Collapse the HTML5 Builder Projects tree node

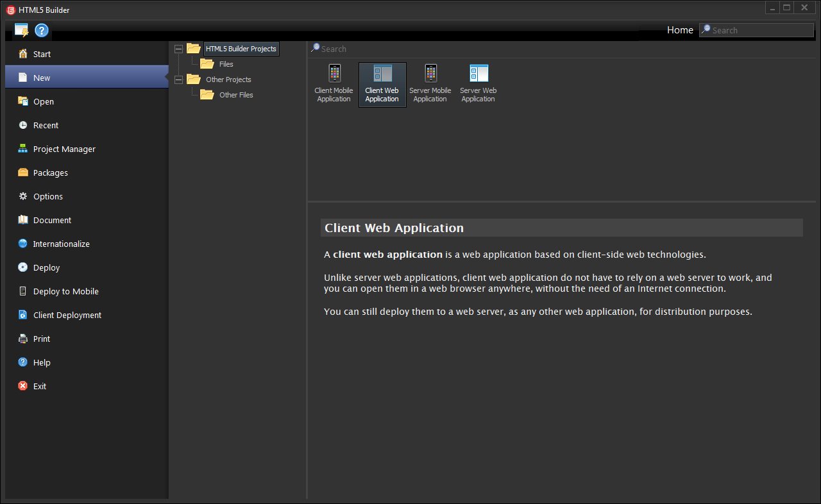179,48
